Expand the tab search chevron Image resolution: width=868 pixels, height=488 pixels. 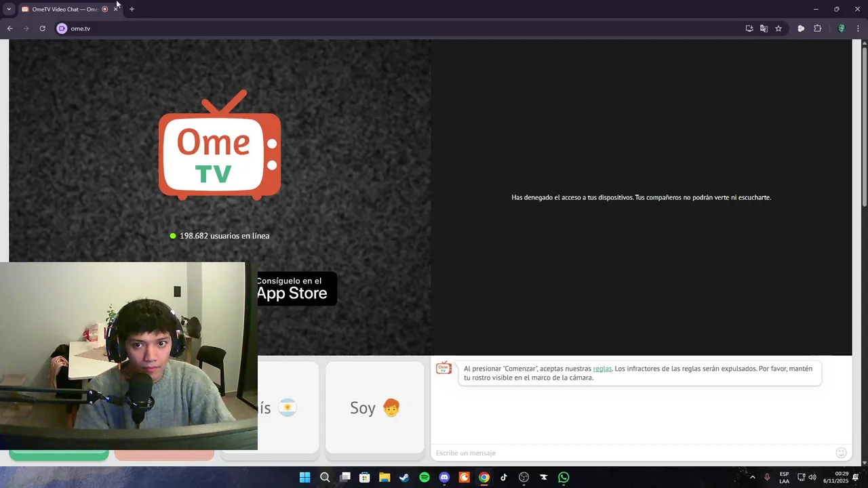click(9, 9)
